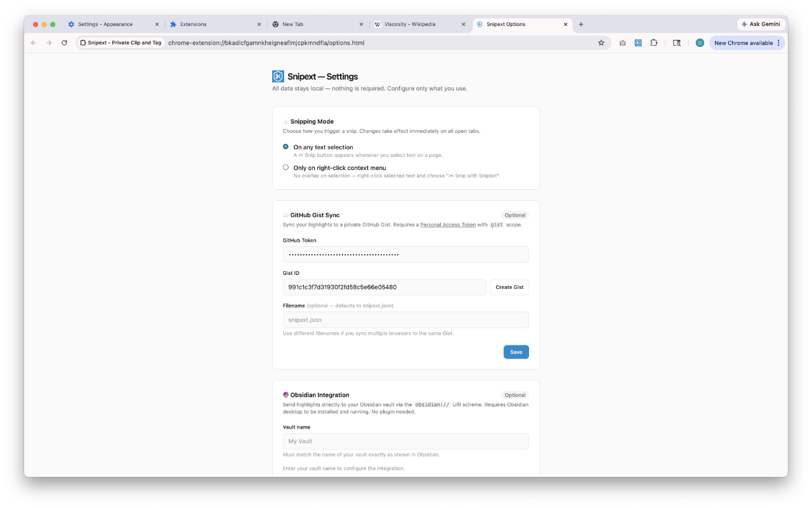Click the Snipping Mode heading
This screenshot has width=812, height=508.
click(311, 121)
